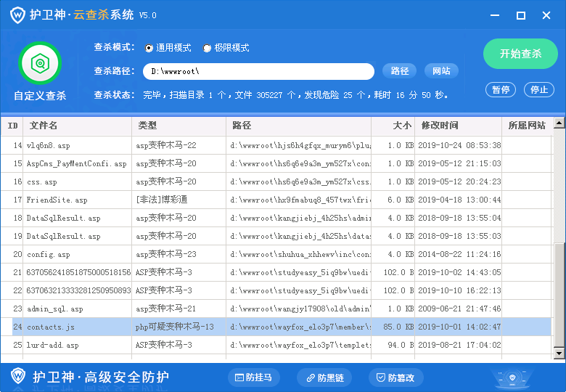Select the lurd-add.asp file row
The height and width of the screenshot is (392, 566).
point(276,345)
